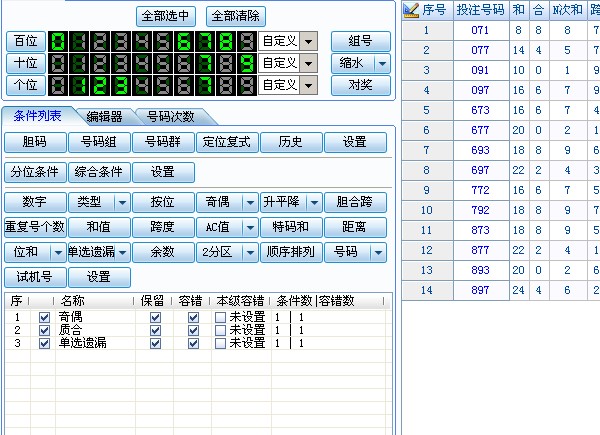The height and width of the screenshot is (435, 600).
Task: Click the pencil-ruler edit icon beside 序号 header
Action: 411,10
